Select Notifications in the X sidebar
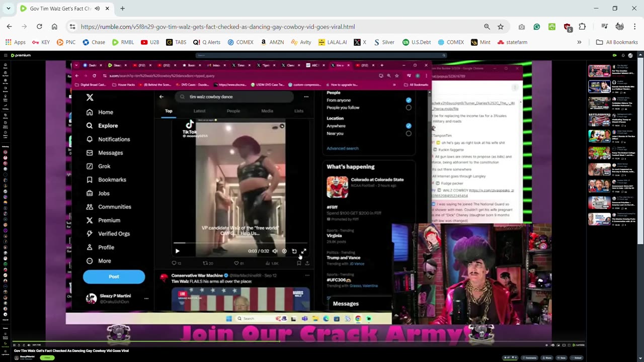 (108, 139)
